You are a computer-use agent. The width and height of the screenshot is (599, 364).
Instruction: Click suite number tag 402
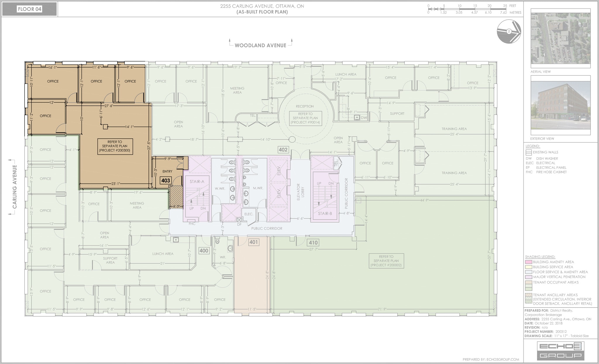tap(283, 150)
